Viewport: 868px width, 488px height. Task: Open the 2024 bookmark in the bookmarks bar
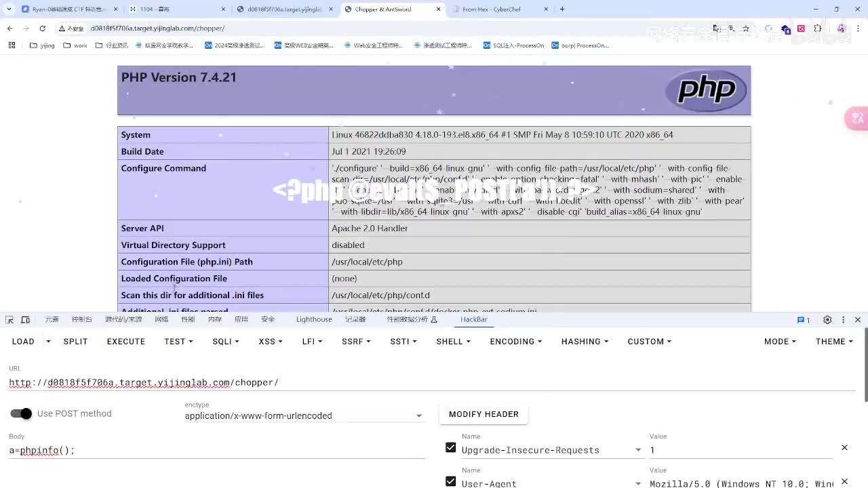(x=233, y=45)
